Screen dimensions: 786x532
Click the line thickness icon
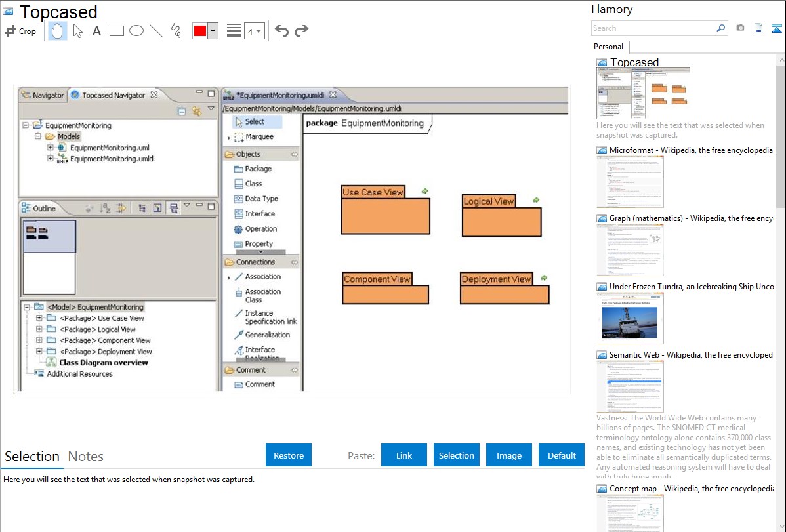234,31
